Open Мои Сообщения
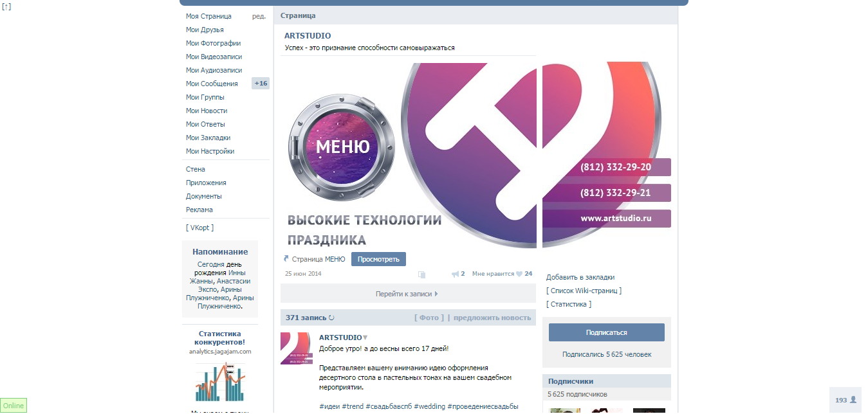868x414 pixels. coord(212,84)
